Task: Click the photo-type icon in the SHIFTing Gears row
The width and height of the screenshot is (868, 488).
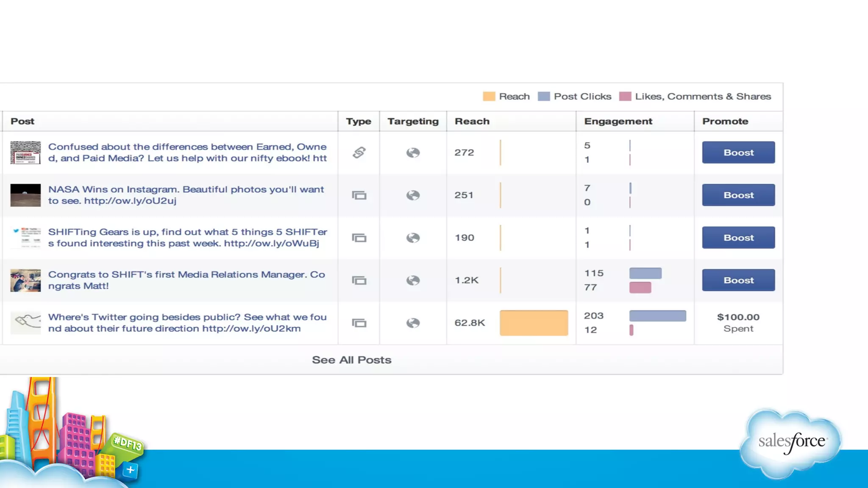Action: coord(359,238)
